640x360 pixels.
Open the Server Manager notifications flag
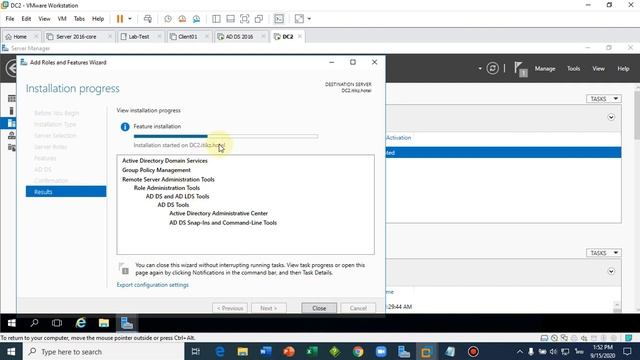pos(521,69)
